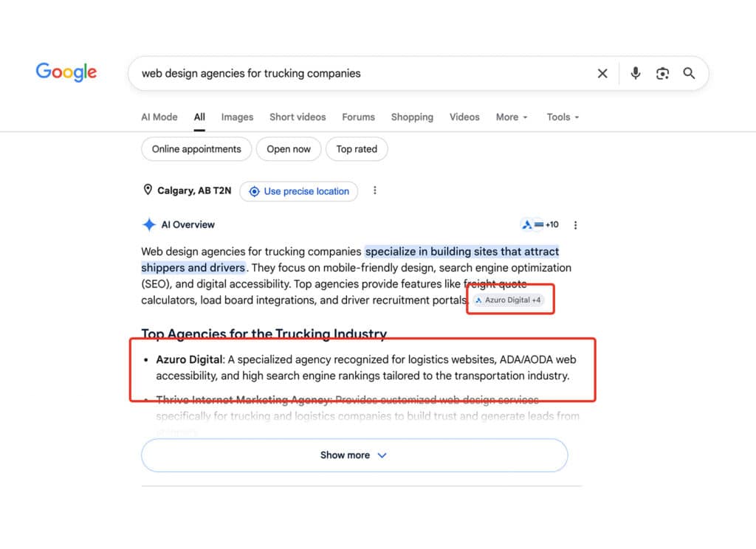Screen dimensions: 756x549
Task: Clear the search query with the X icon
Action: [602, 73]
